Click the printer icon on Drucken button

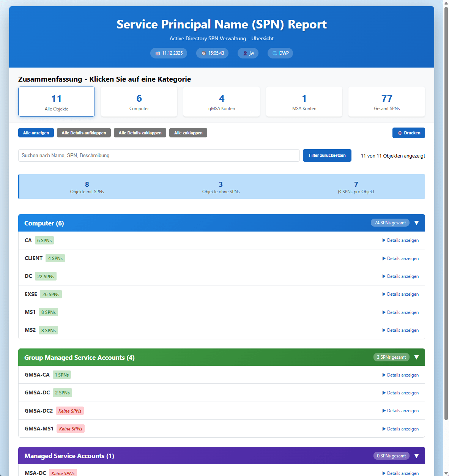point(400,133)
